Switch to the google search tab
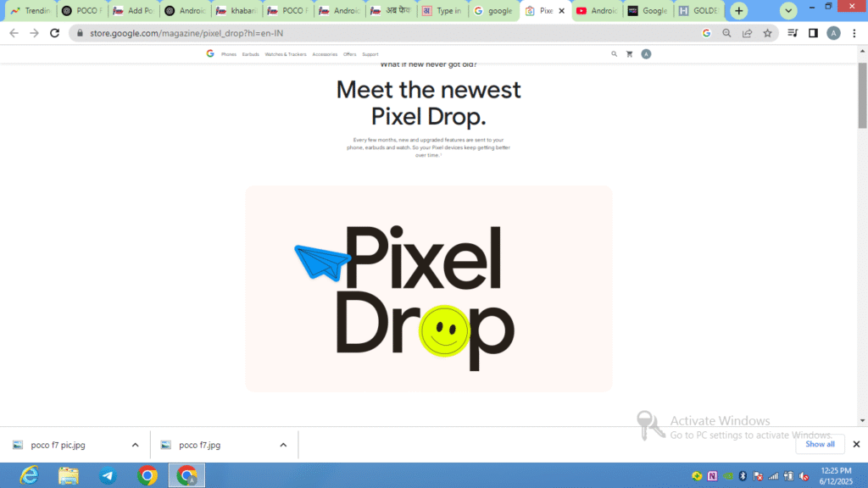Viewport: 868px width, 488px height. (x=494, y=10)
